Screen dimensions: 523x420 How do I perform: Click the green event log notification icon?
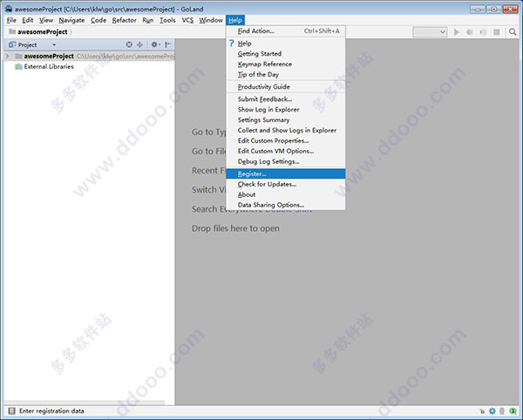tap(513, 411)
